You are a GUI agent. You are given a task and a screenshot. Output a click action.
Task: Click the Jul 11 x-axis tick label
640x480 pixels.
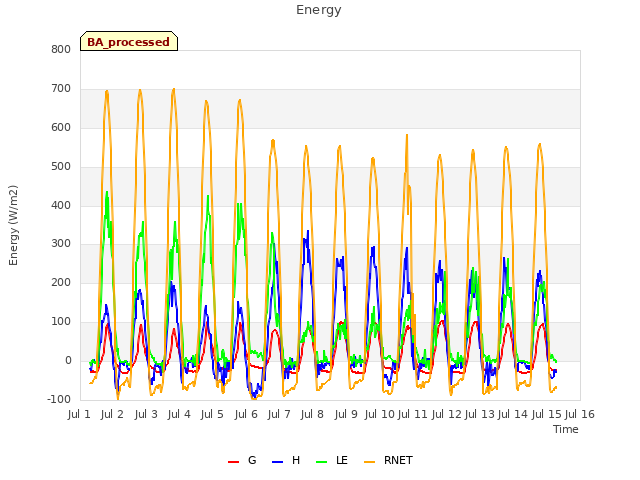click(x=412, y=414)
